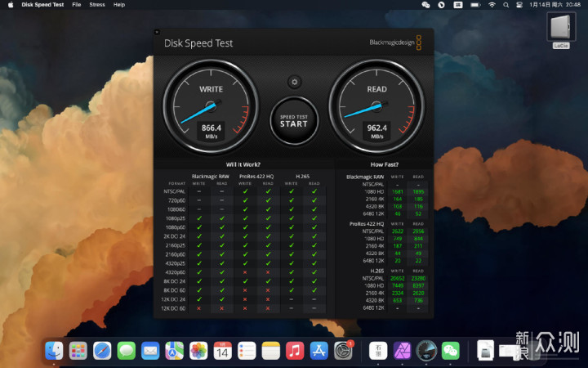Click the H.265 NTSC/PAL write value 20652

(398, 278)
